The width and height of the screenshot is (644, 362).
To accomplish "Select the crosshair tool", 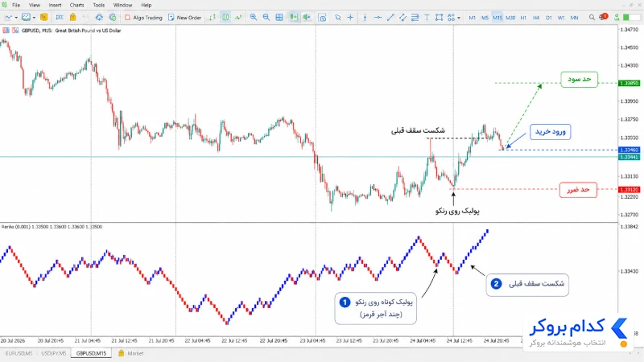I will (350, 17).
